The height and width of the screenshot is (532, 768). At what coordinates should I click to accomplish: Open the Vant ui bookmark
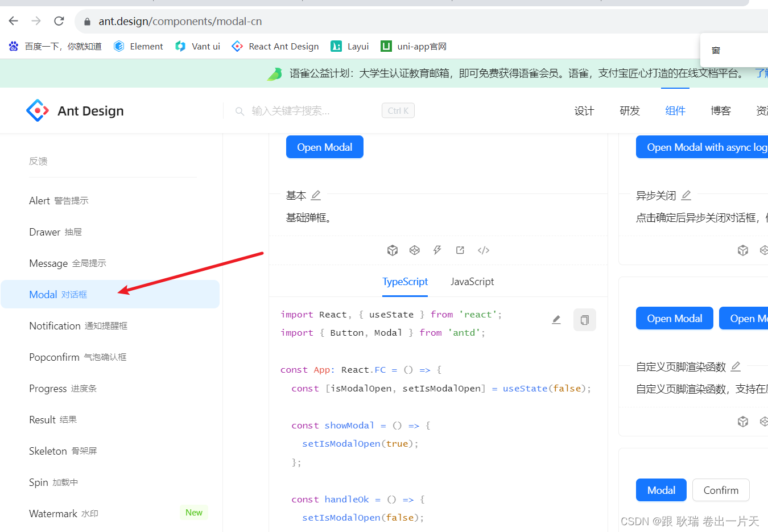(x=197, y=46)
